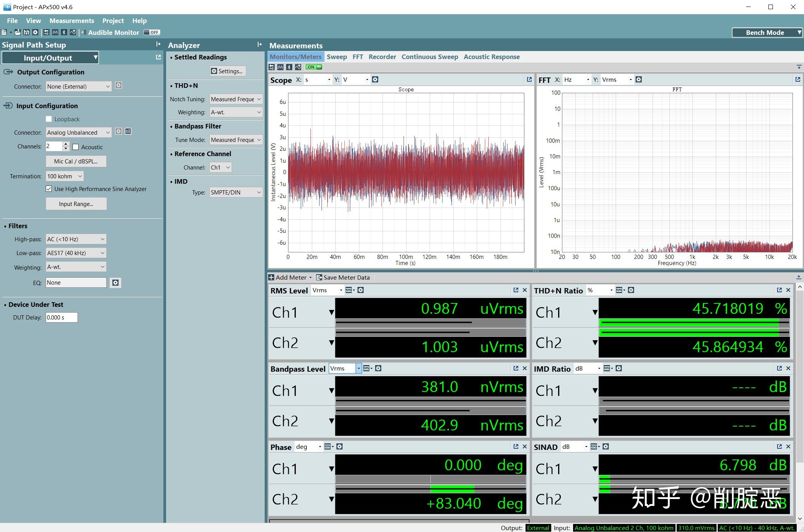The width and height of the screenshot is (804, 532).
Task: Open the project file from the toolbar
Action: (18, 33)
